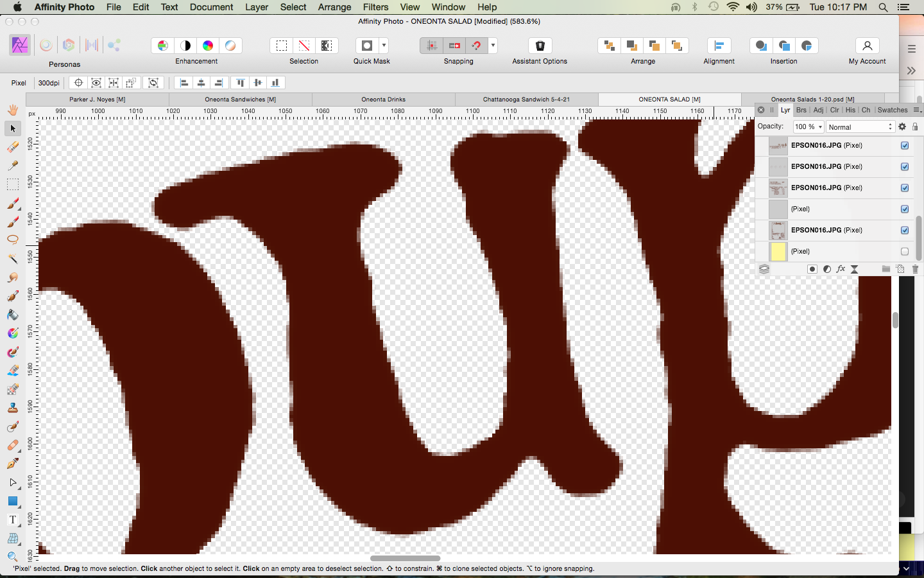Open the Swatches panel tab
924x578 pixels.
(892, 110)
